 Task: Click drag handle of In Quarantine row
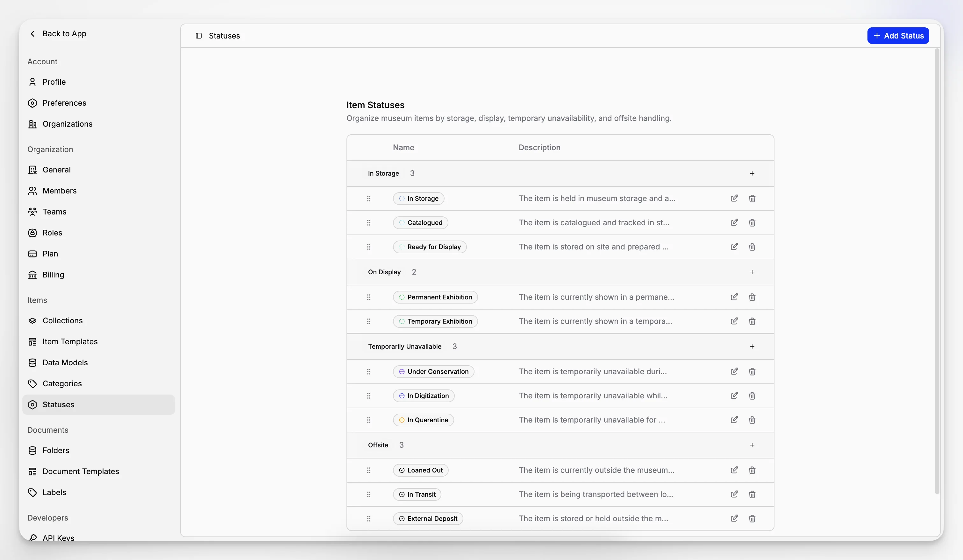tap(368, 420)
